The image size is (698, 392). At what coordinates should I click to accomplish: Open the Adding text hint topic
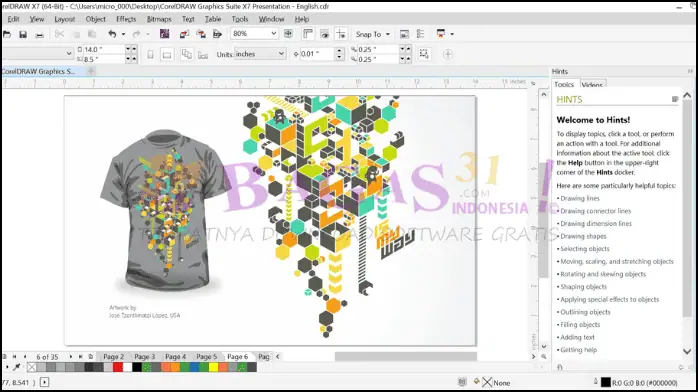tap(577, 337)
